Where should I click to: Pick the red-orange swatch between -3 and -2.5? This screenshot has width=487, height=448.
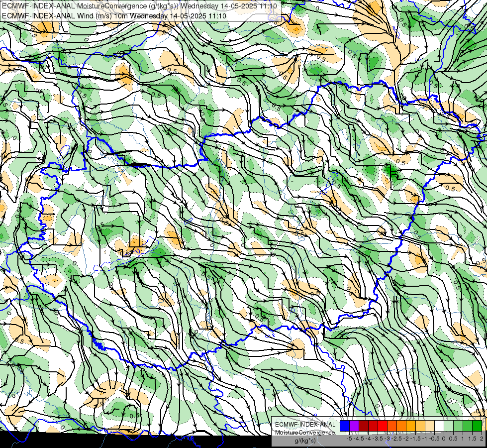pos(392,426)
